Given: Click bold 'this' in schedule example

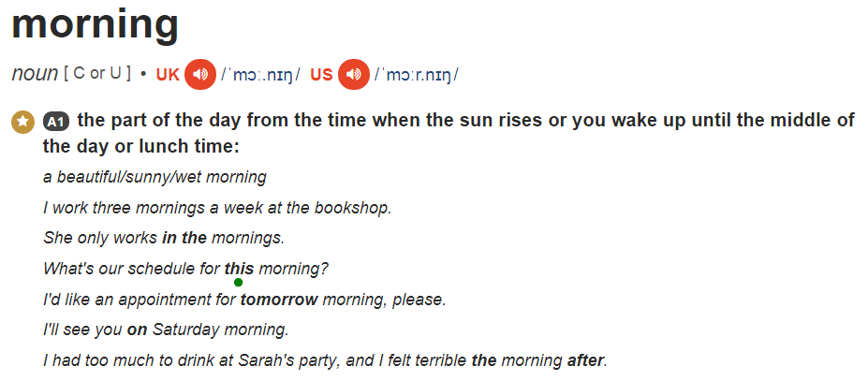Looking at the screenshot, I should tap(239, 270).
